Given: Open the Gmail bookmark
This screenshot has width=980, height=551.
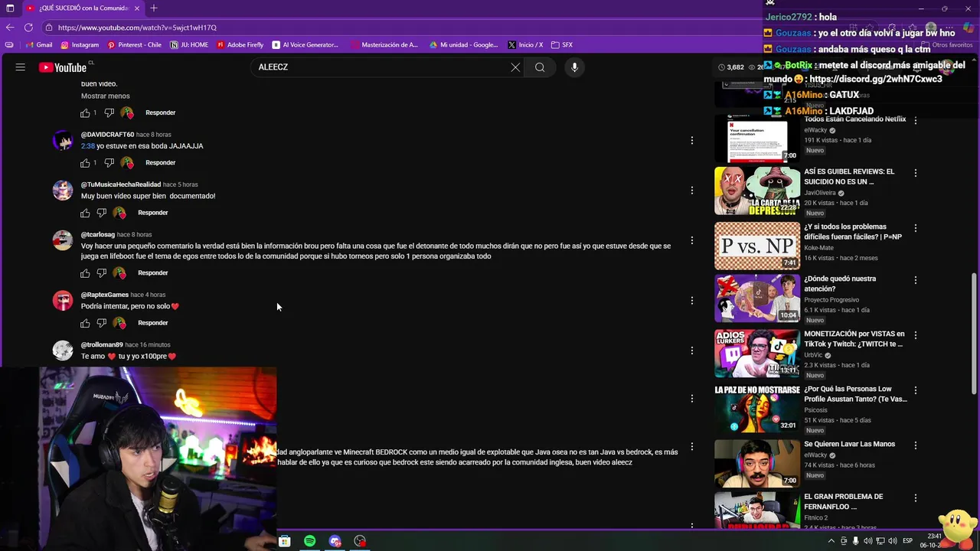Looking at the screenshot, I should pos(39,45).
